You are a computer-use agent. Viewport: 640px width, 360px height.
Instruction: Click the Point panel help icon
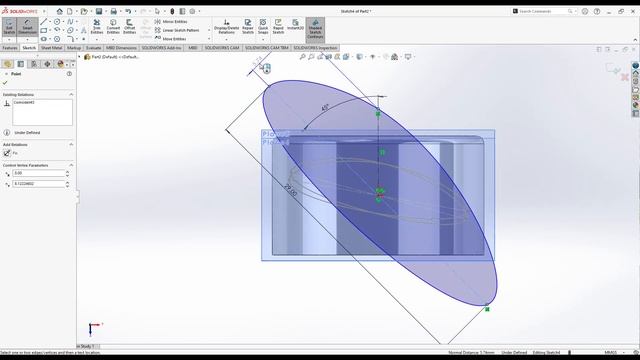click(69, 74)
